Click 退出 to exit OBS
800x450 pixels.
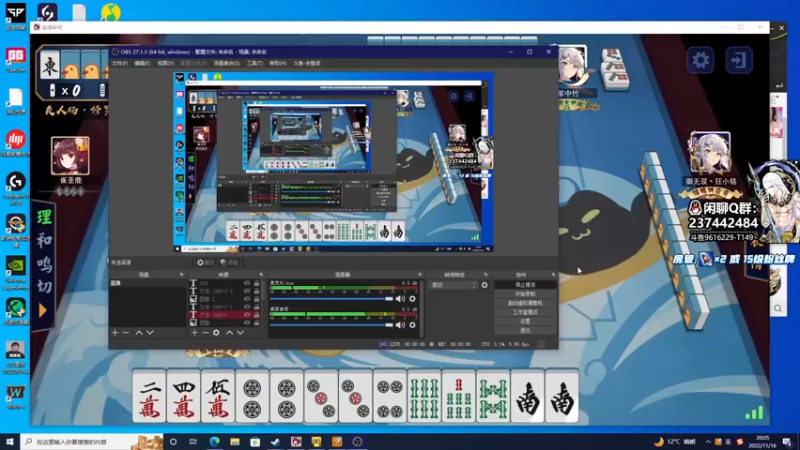[x=525, y=331]
